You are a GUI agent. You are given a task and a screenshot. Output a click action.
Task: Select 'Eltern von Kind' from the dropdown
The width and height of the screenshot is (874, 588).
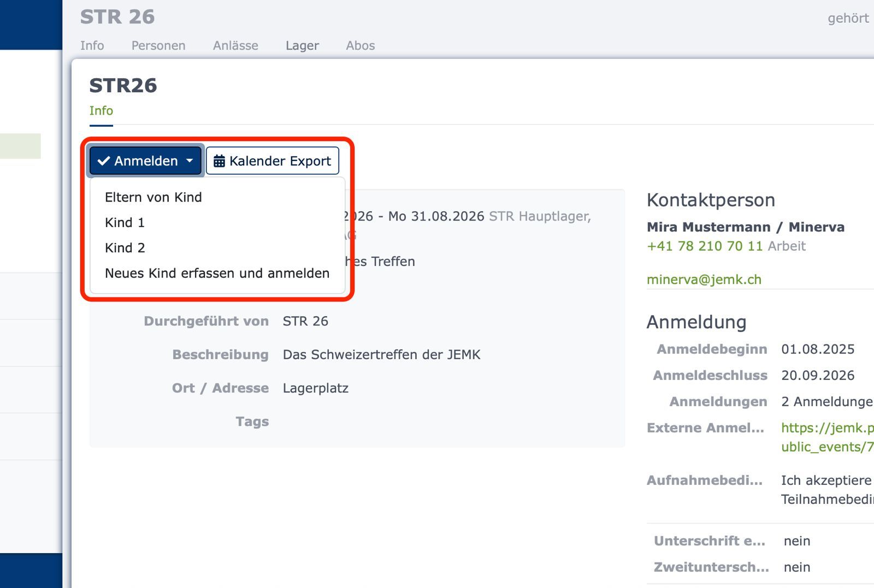(x=153, y=197)
